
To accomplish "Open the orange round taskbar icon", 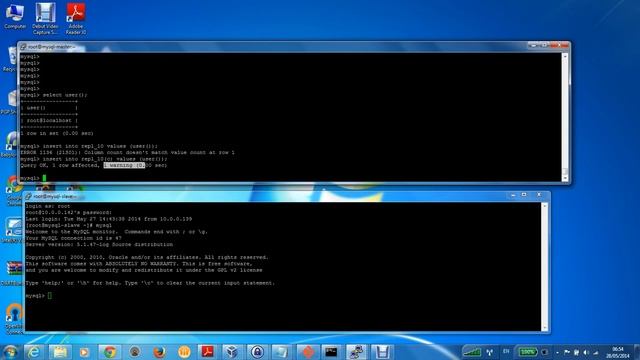I will (184, 352).
